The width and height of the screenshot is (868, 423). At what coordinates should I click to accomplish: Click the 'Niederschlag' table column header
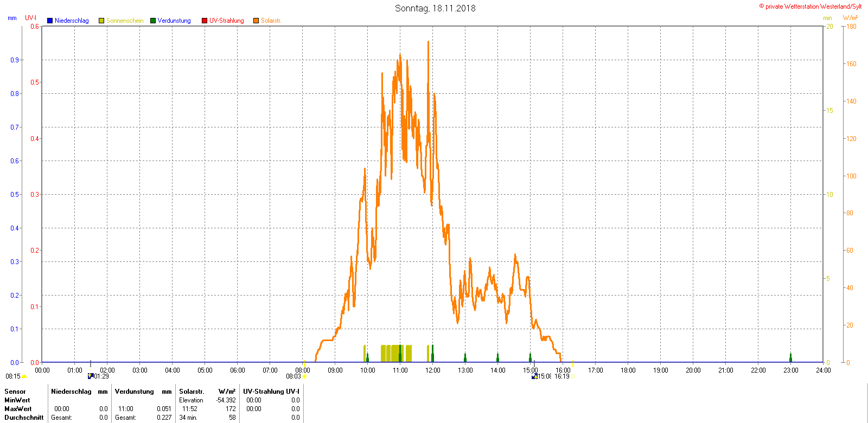tap(71, 392)
